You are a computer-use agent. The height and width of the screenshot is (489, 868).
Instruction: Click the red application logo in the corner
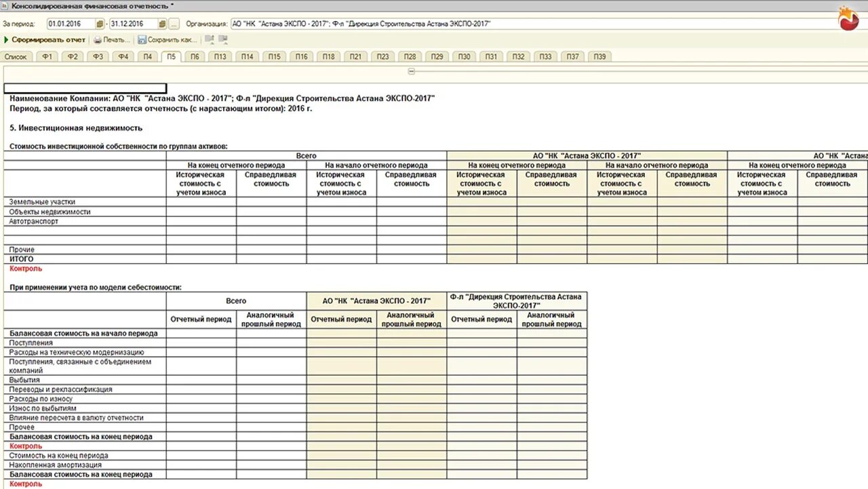point(849,19)
